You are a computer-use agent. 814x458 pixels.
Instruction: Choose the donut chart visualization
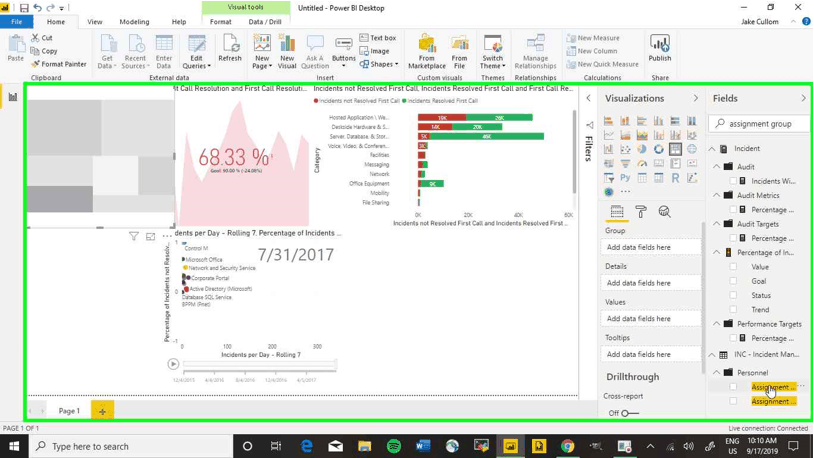(658, 149)
